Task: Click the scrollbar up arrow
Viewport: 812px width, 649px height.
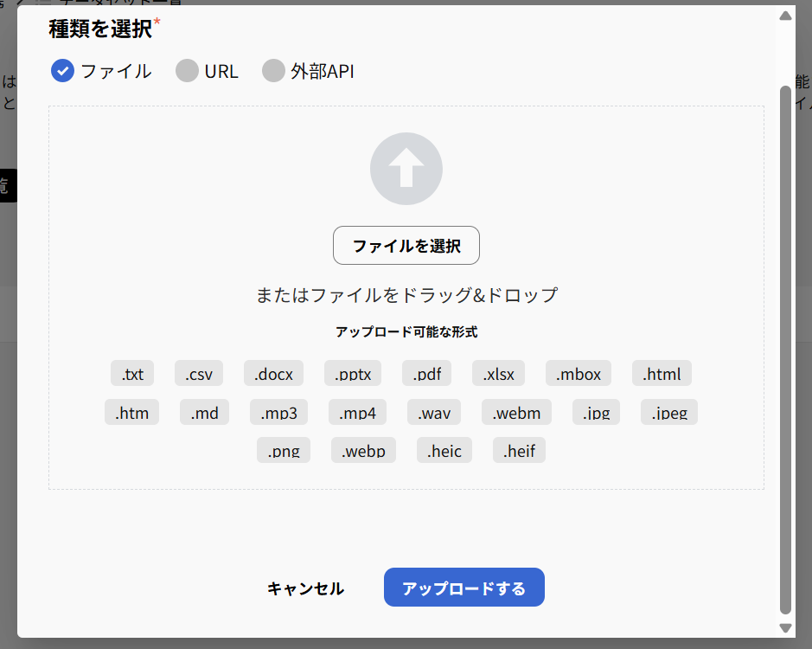Action: pyautogui.click(x=784, y=15)
